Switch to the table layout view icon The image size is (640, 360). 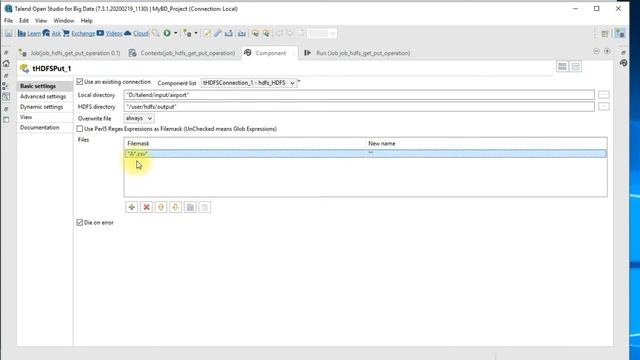coord(562,67)
